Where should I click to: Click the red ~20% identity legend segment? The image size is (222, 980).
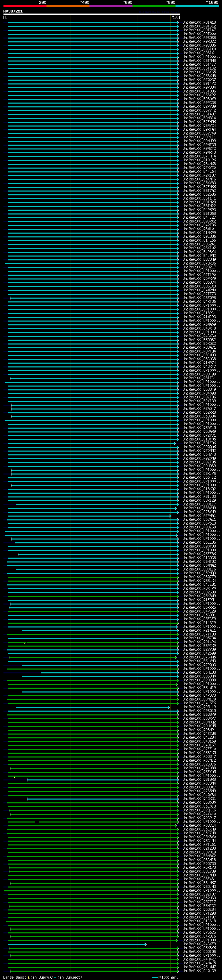pos(25,6)
